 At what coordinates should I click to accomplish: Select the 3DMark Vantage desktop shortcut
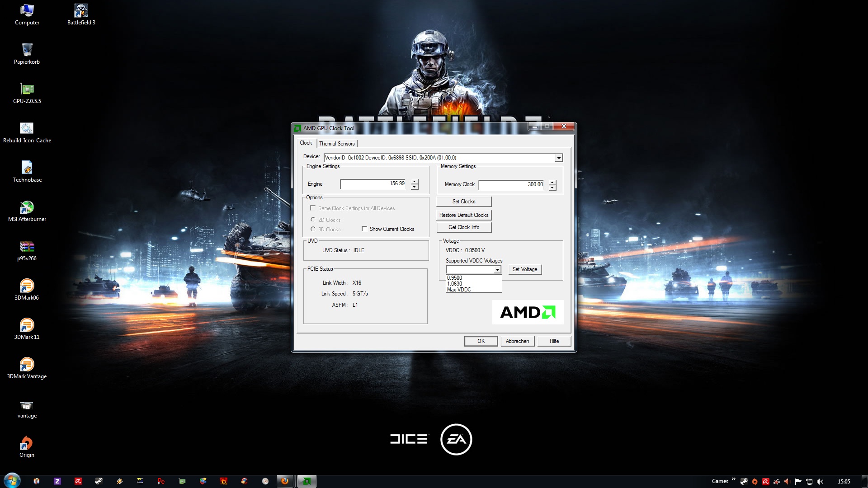click(27, 368)
